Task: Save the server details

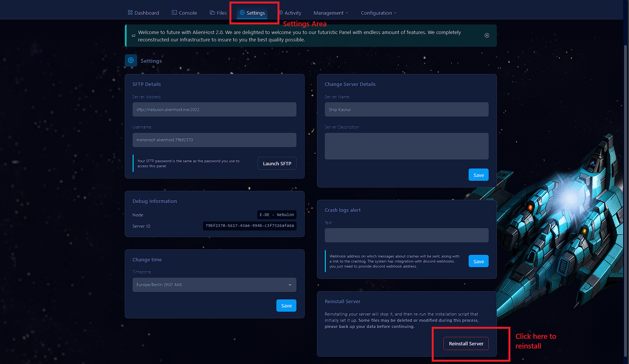Action: tap(479, 175)
